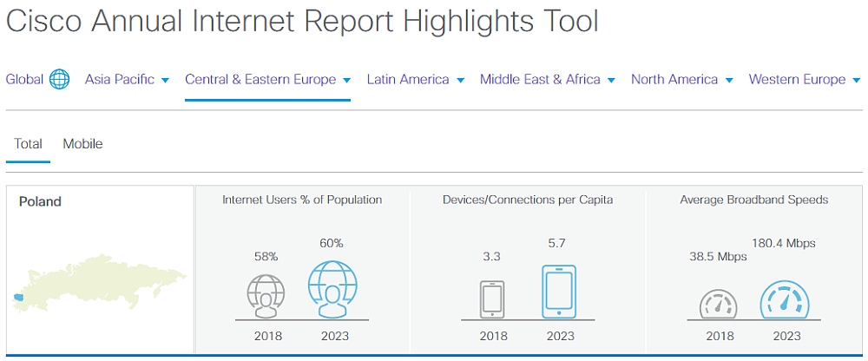The image size is (868, 361).
Task: Select the Total tab
Action: (x=29, y=144)
